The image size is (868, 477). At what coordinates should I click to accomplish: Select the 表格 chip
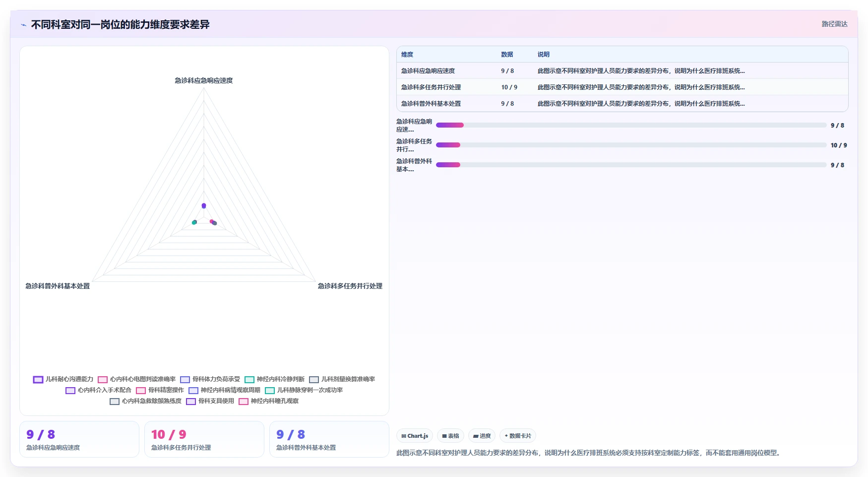pos(450,436)
